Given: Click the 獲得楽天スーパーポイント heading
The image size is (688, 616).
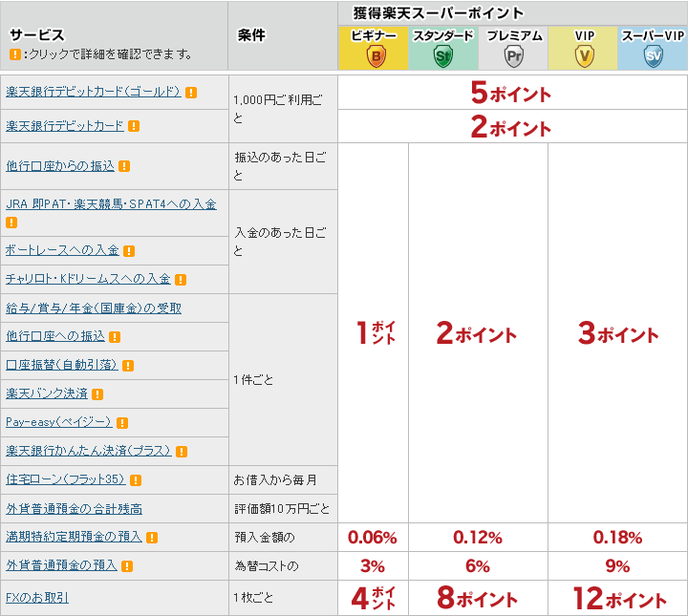Looking at the screenshot, I should pos(439,13).
